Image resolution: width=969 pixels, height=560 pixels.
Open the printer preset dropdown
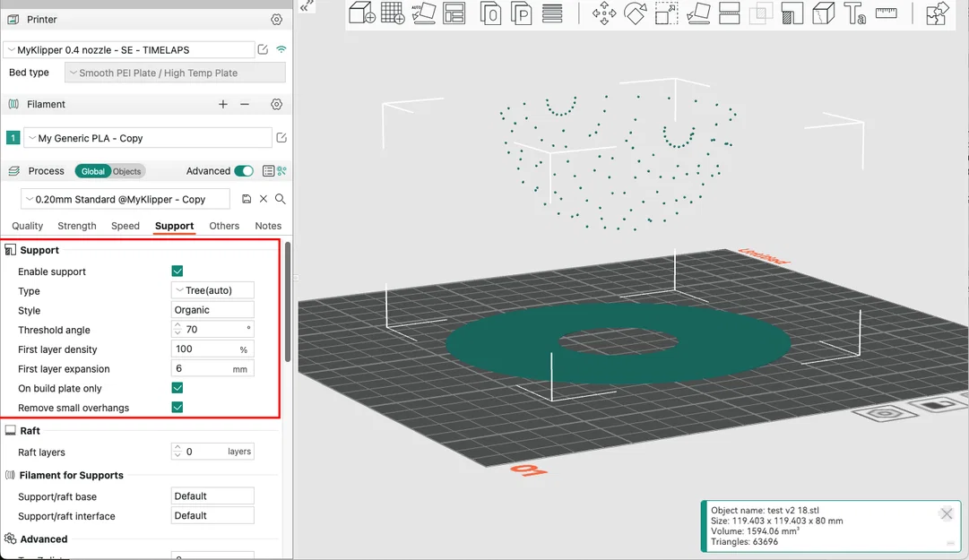tap(129, 49)
